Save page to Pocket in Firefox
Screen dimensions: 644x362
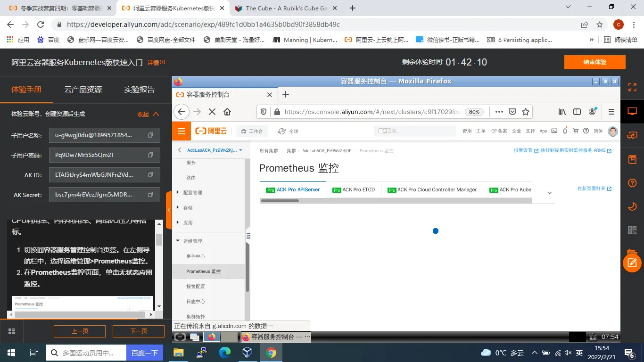click(x=512, y=112)
